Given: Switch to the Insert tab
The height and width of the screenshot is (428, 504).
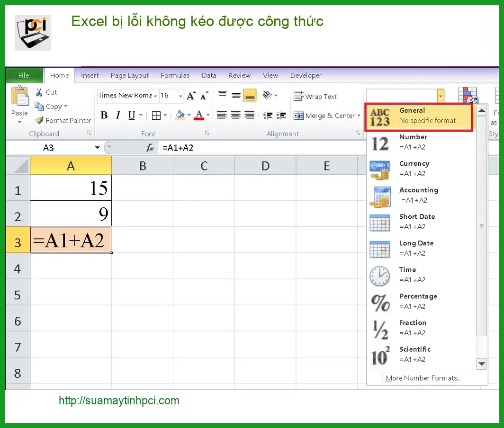Looking at the screenshot, I should click(90, 75).
